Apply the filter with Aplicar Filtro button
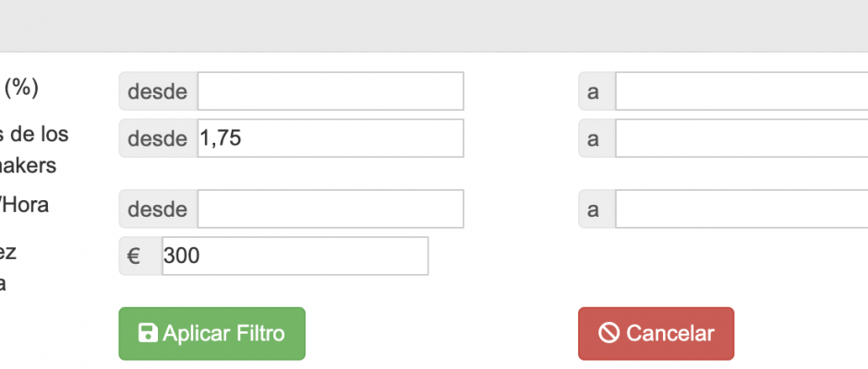Image resolution: width=868 pixels, height=369 pixels. pos(211,333)
